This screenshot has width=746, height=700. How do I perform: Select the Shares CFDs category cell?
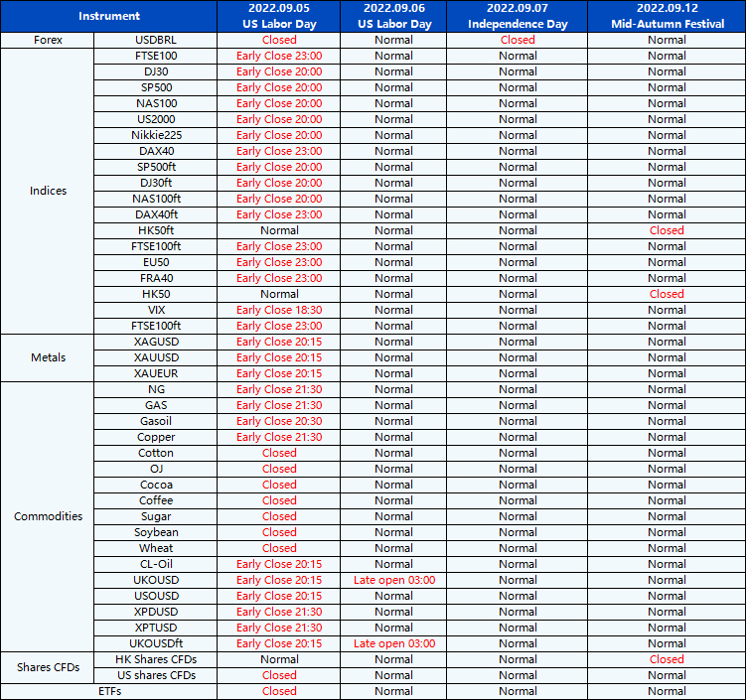tap(48, 667)
